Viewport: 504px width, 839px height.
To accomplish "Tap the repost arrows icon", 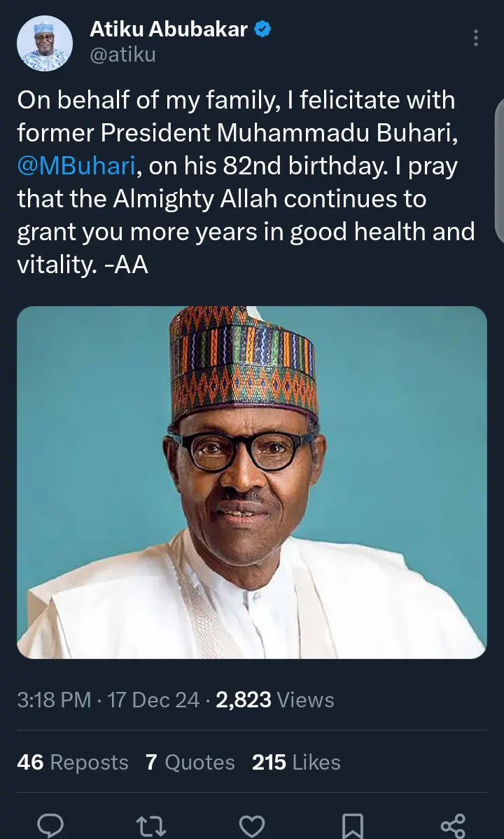I will [150, 826].
